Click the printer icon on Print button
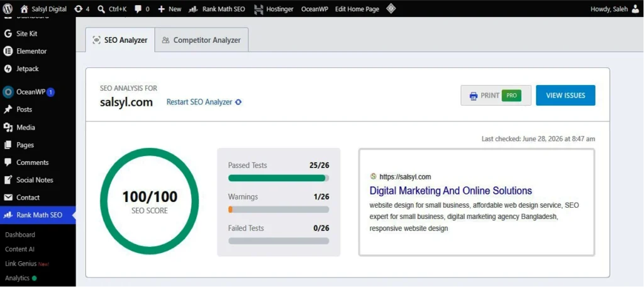The height and width of the screenshot is (287, 644). pos(473,96)
